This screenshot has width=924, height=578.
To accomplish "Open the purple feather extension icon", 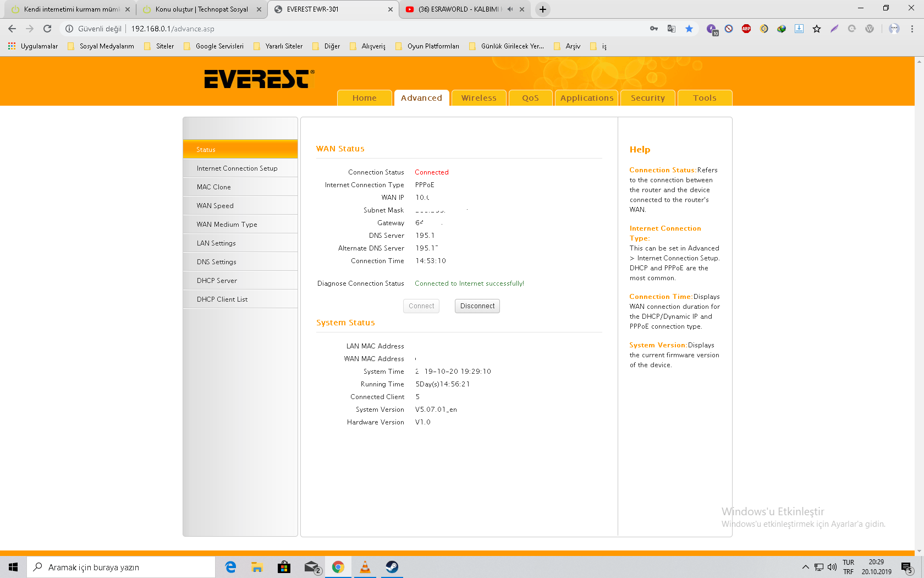I will 834,29.
